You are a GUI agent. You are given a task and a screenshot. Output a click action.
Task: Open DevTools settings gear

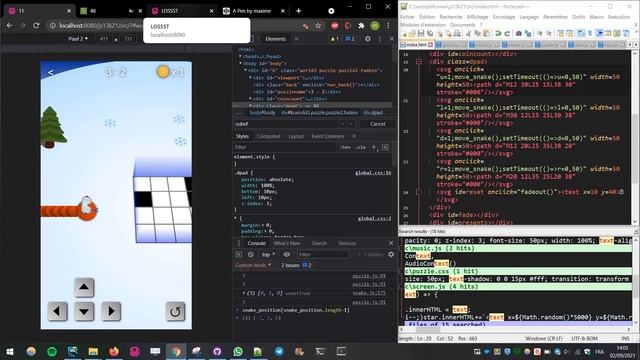click(368, 39)
